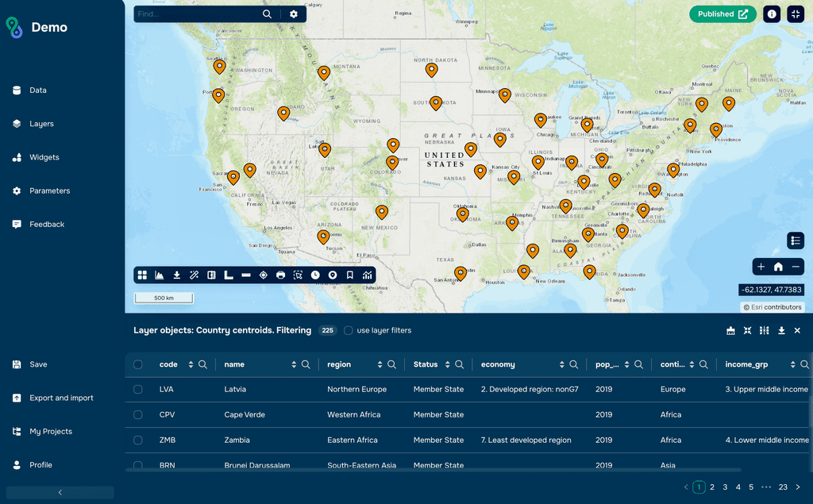This screenshot has width=813, height=504.
Task: Enable the 'use layer filters' toggle
Action: coord(348,330)
